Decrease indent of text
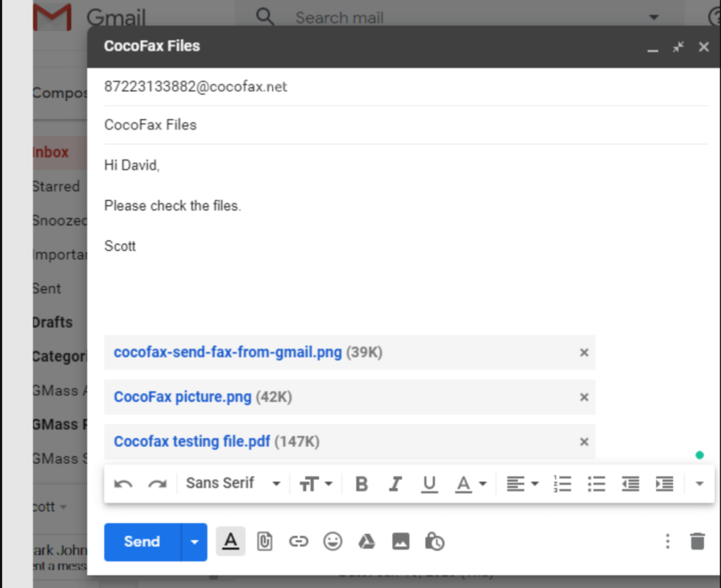Screen dimensions: 721x588 630,484
